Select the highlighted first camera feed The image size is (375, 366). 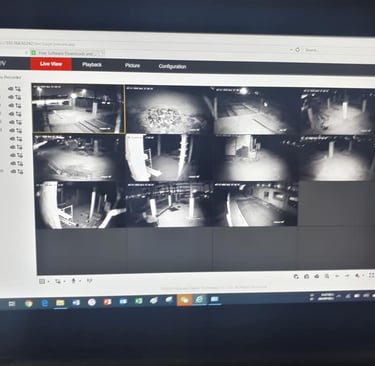point(78,108)
